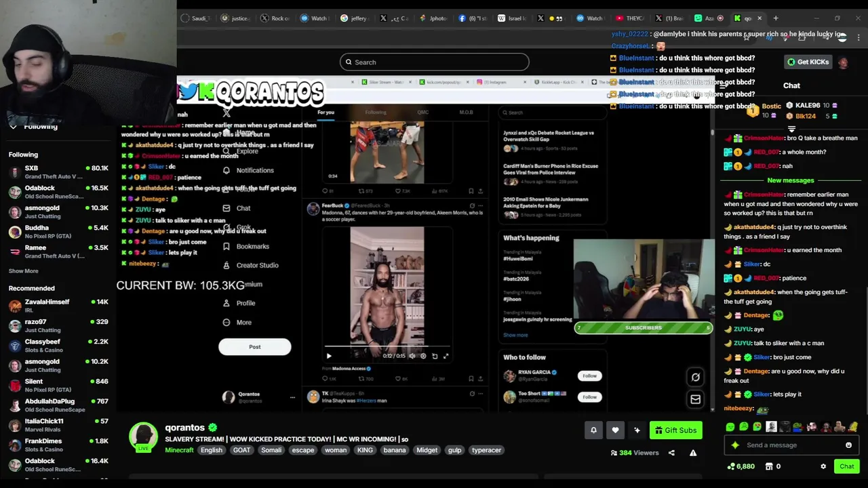Screen dimensions: 868x488
Task: Open the chat shop icon
Action: point(769,466)
